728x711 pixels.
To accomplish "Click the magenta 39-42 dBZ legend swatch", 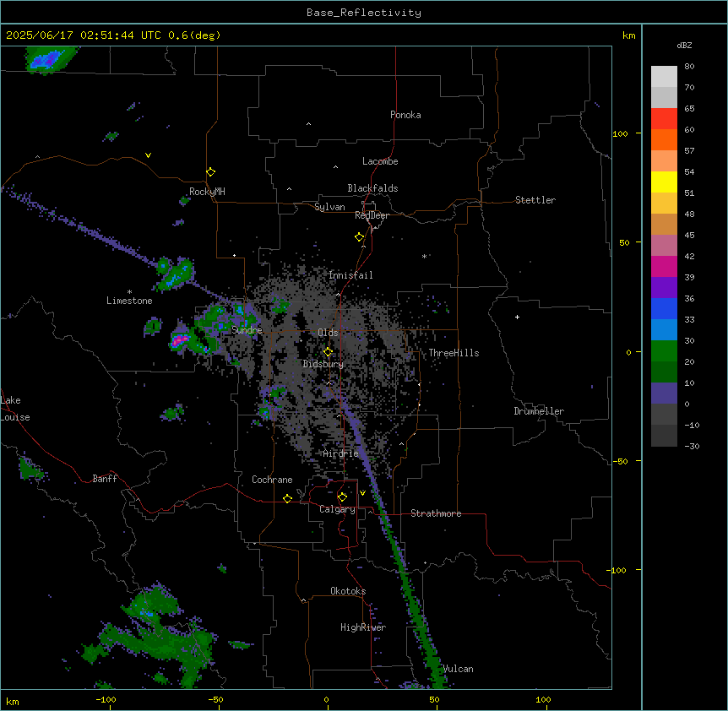I will (x=664, y=266).
